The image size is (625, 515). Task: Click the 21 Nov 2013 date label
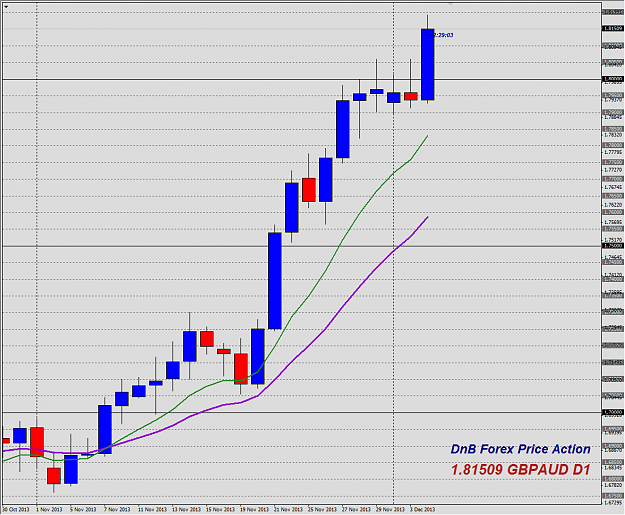(x=288, y=509)
